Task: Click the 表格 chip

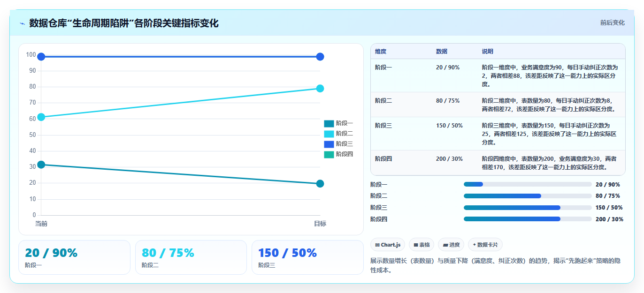Action: [x=422, y=245]
